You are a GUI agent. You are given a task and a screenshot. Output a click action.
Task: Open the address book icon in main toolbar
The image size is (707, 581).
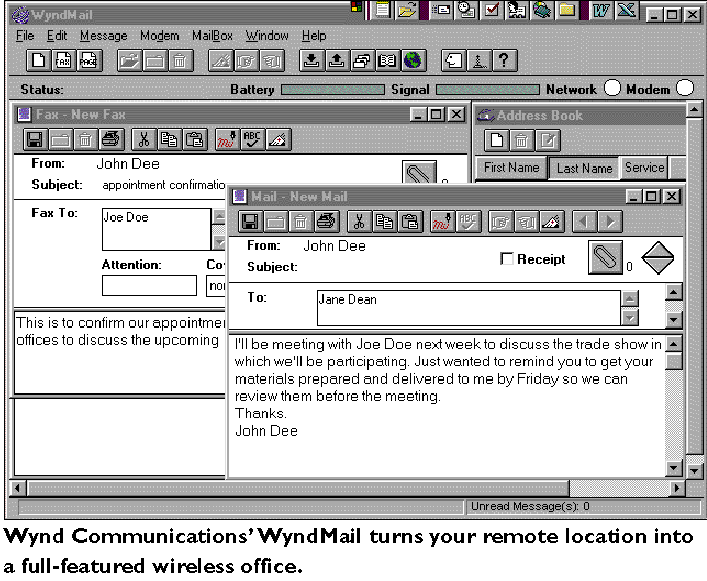click(x=387, y=60)
